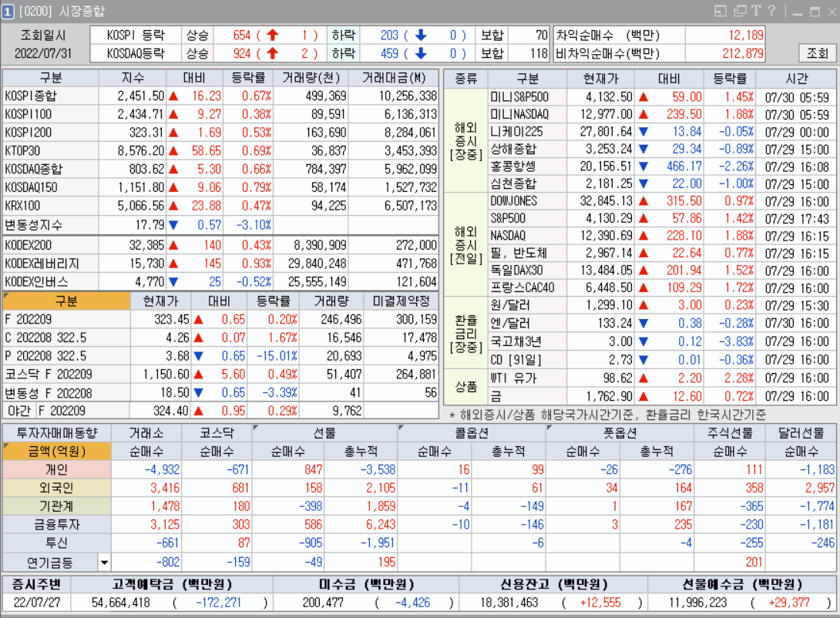Click the 외국인 investor row label

point(57,488)
